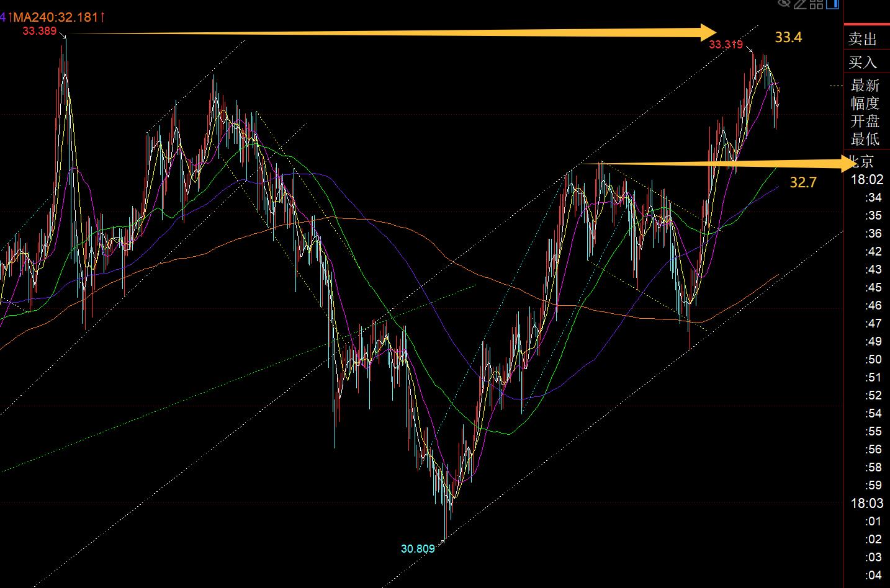Select the 最低 (lowest) price row
The height and width of the screenshot is (588, 890).
point(865,140)
